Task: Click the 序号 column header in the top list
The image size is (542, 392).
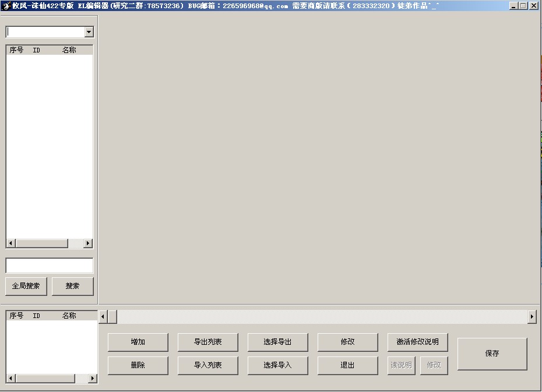Action: click(16, 50)
